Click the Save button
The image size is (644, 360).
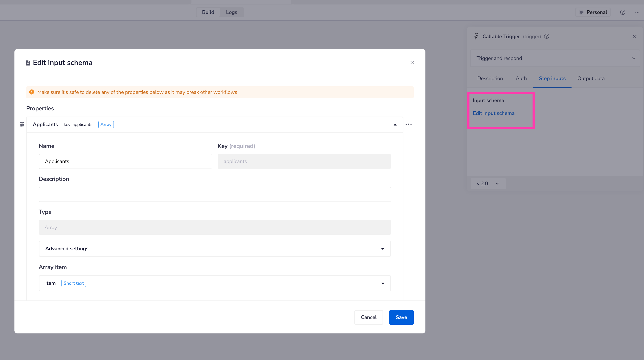[401, 317]
